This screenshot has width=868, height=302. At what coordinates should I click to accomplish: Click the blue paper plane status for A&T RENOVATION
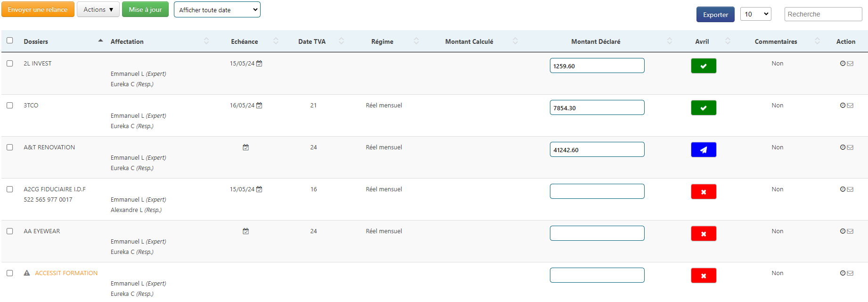pyautogui.click(x=703, y=150)
